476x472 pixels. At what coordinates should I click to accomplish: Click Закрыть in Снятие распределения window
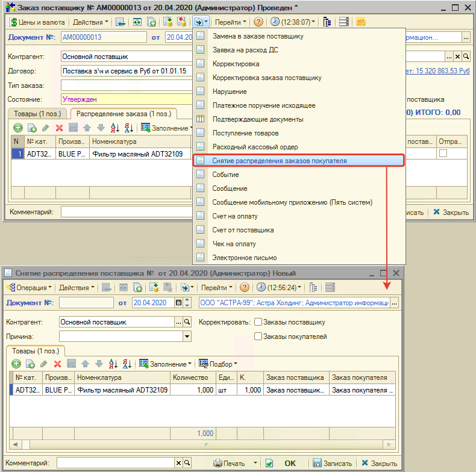pyautogui.click(x=380, y=463)
